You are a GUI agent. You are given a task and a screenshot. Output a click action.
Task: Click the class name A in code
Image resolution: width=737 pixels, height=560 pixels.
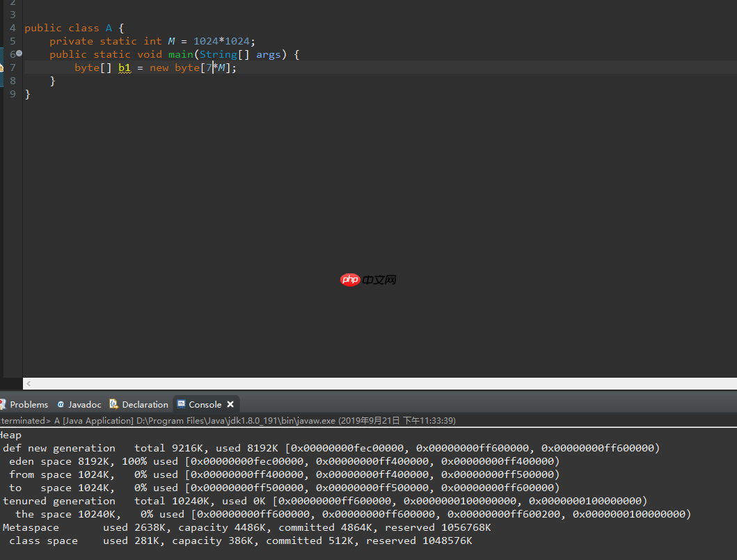tap(109, 28)
